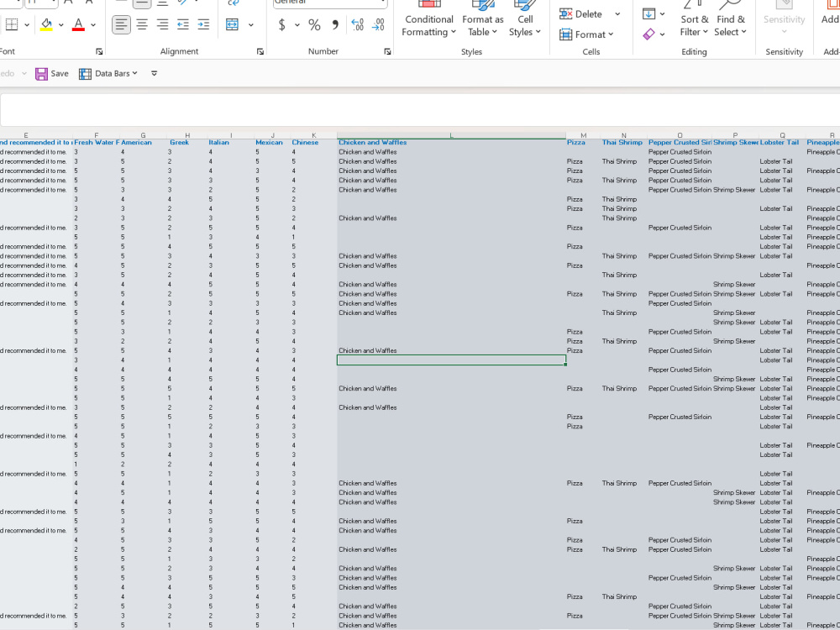Viewport: 840px width, 630px height.
Task: Open the Font dialog launcher
Action: tap(99, 51)
